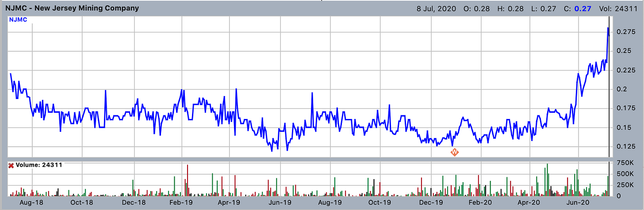Click the tallest red volume bar near Feb-19
644x210 pixels.
point(188,180)
